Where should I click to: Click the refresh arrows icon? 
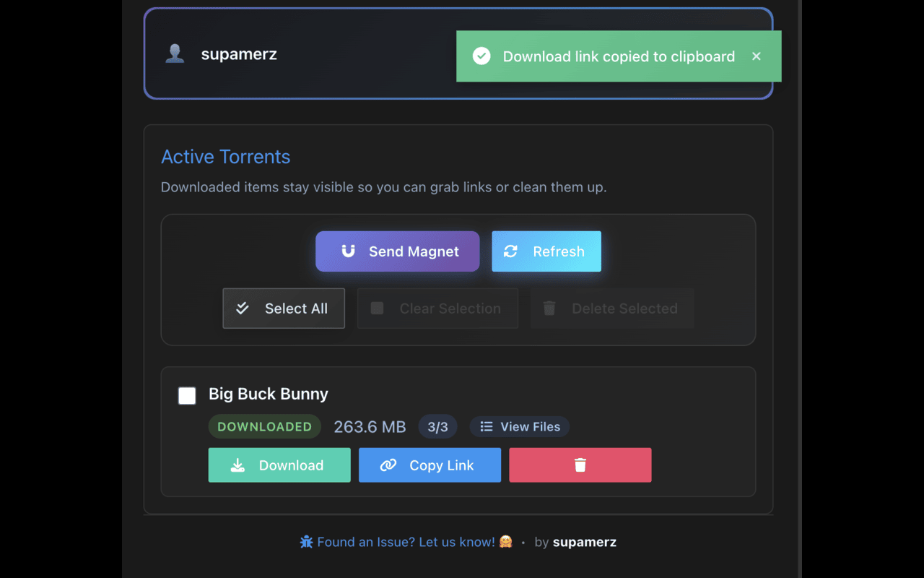tap(510, 251)
